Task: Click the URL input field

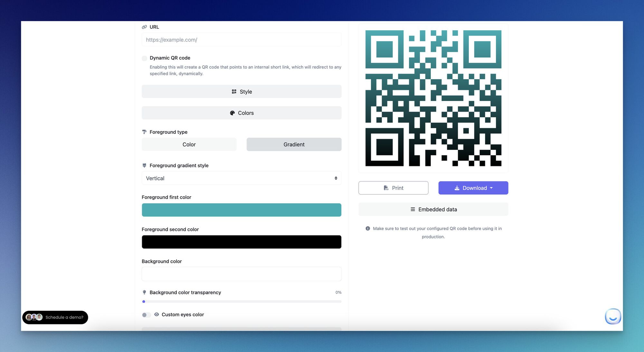Action: pos(241,40)
